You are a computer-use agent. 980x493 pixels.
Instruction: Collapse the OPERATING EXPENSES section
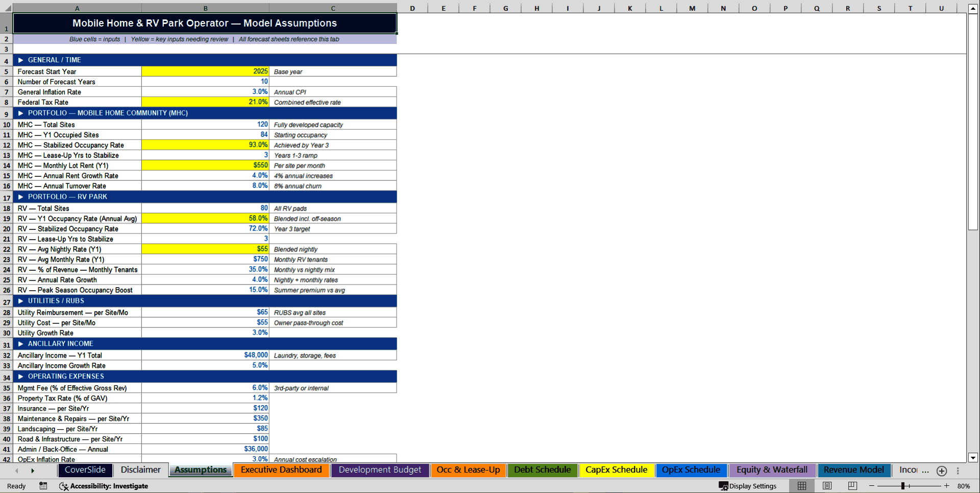tap(21, 377)
